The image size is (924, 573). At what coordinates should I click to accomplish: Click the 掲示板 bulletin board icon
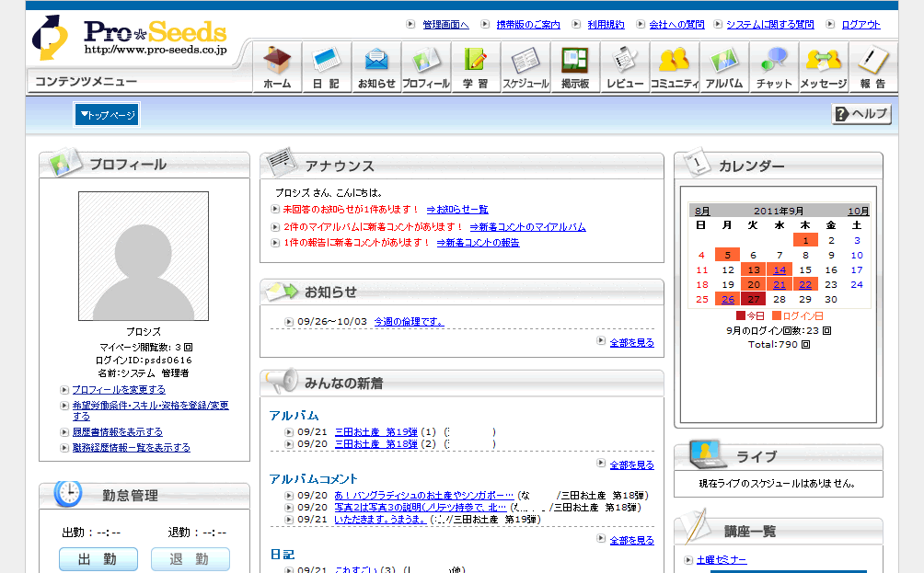click(575, 67)
